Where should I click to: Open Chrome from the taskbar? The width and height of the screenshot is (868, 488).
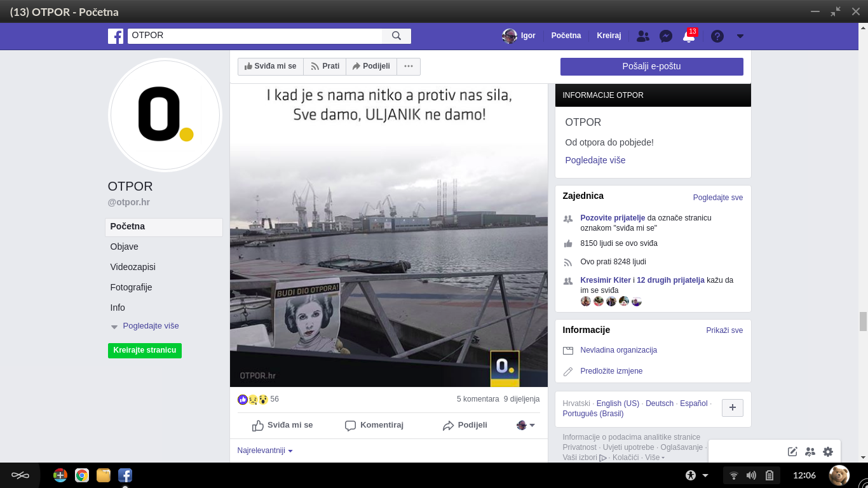82,475
